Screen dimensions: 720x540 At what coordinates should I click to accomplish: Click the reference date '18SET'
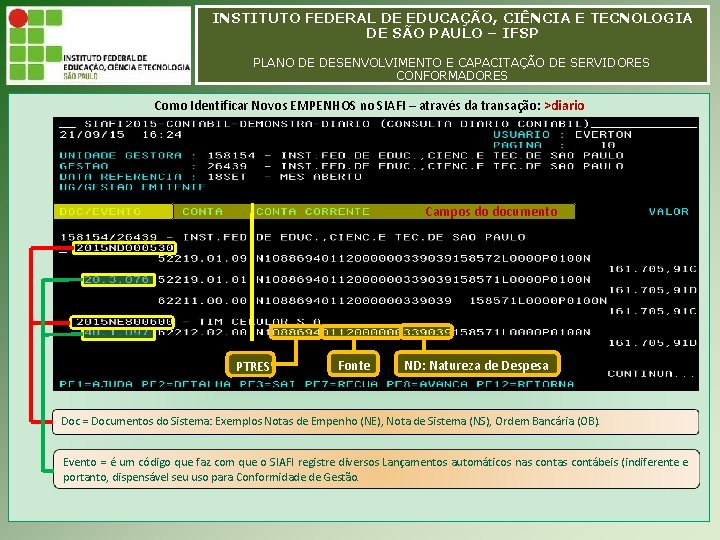[227, 177]
